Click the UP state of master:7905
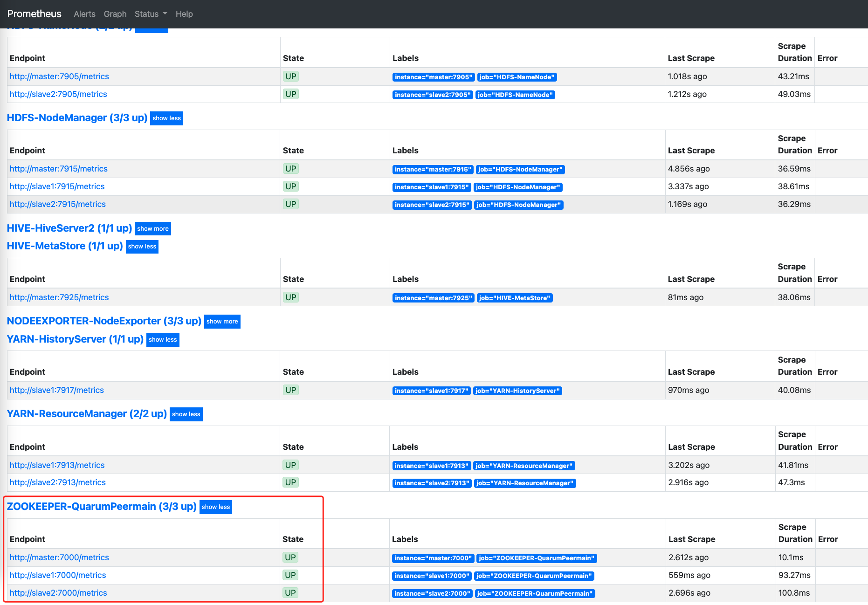The height and width of the screenshot is (605, 868). click(291, 76)
